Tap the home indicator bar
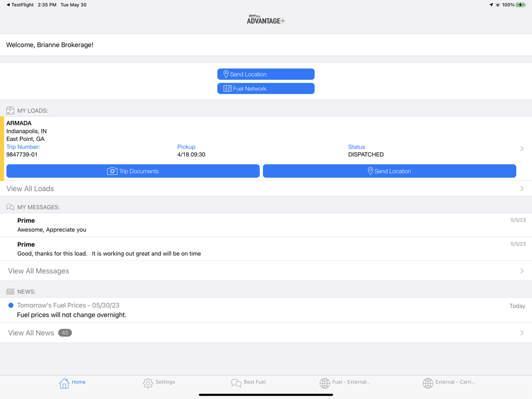Screen dimensions: 532x399 (266, 395)
